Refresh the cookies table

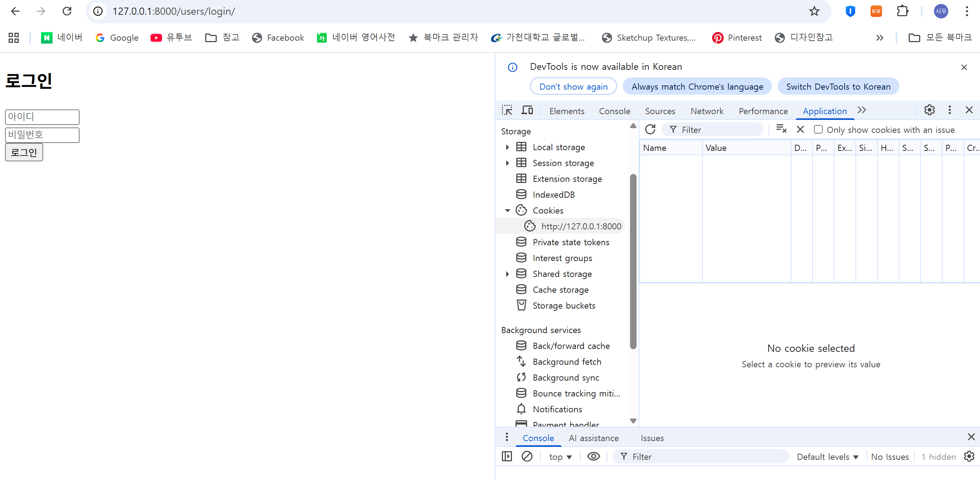point(650,130)
